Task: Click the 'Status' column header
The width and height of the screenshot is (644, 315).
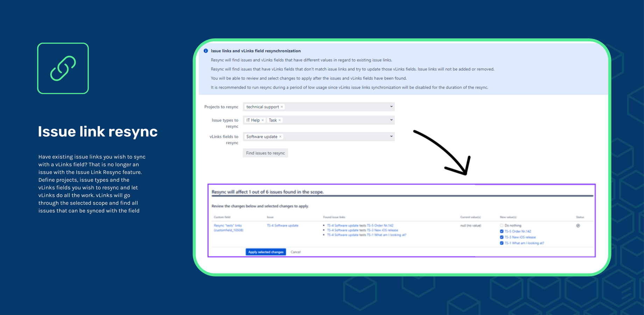Action: (580, 217)
